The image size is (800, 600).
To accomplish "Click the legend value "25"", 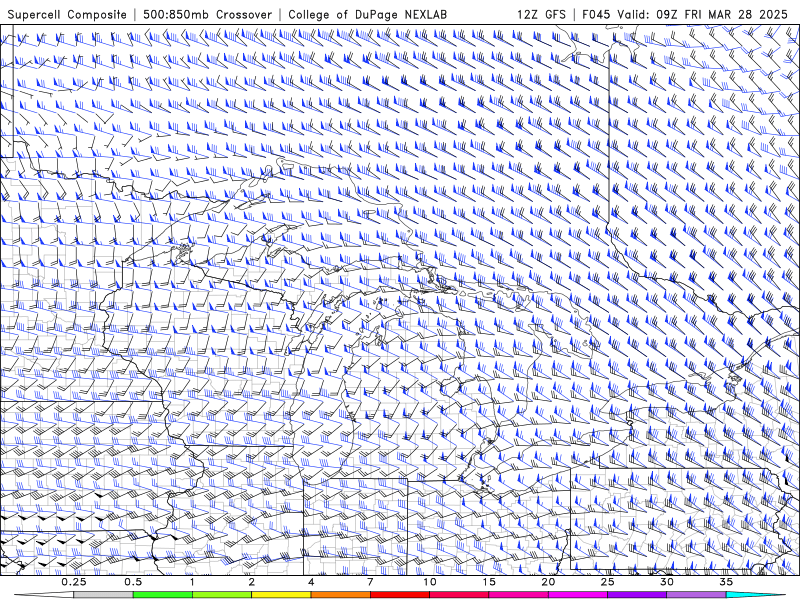I will pyautogui.click(x=608, y=582).
